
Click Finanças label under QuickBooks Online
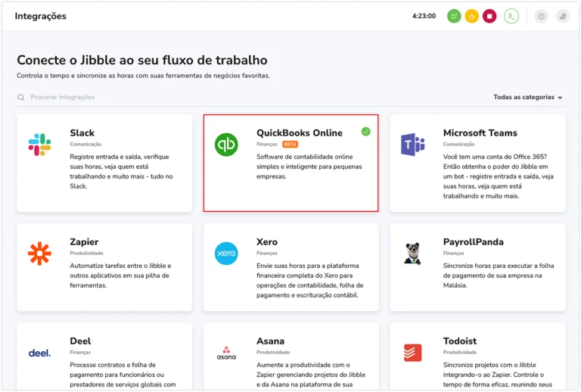click(x=267, y=144)
